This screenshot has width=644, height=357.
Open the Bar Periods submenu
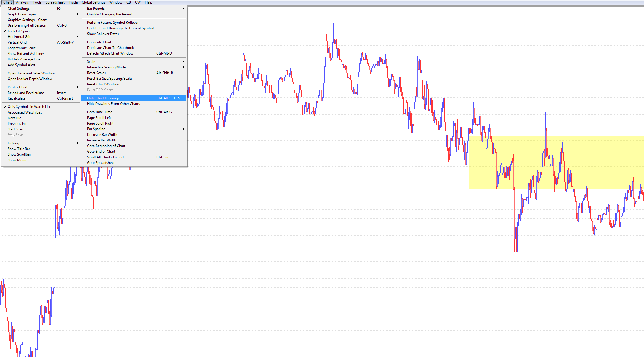click(96, 9)
